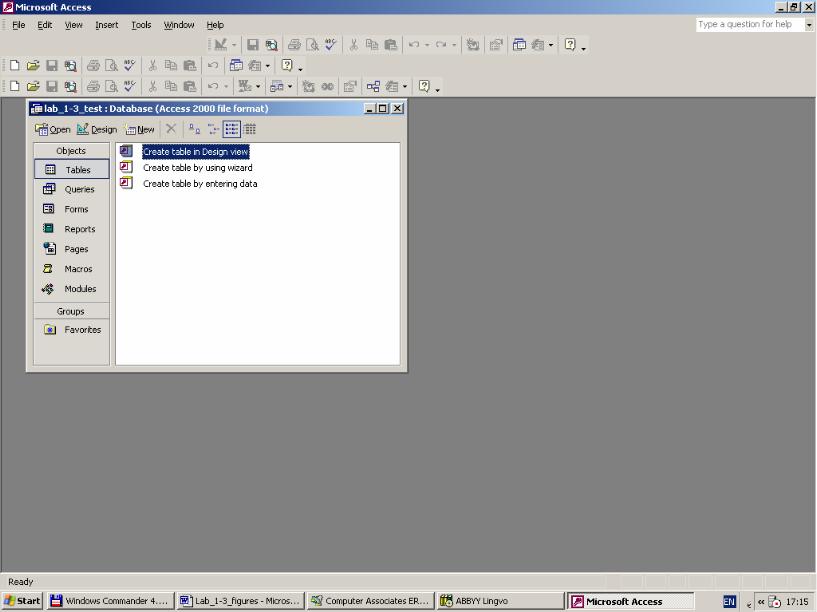This screenshot has height=612, width=817.
Task: Click the Design view icon in the top toolbar
Action: pyautogui.click(x=220, y=45)
